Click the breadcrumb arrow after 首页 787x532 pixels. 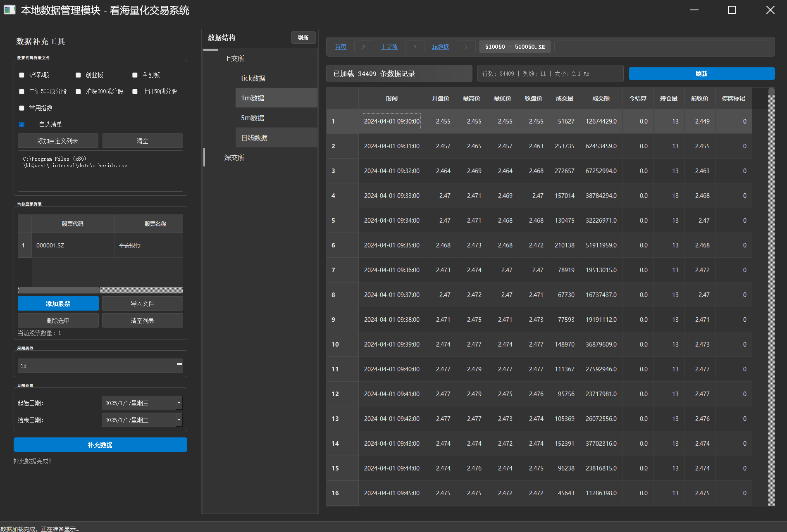click(x=363, y=47)
